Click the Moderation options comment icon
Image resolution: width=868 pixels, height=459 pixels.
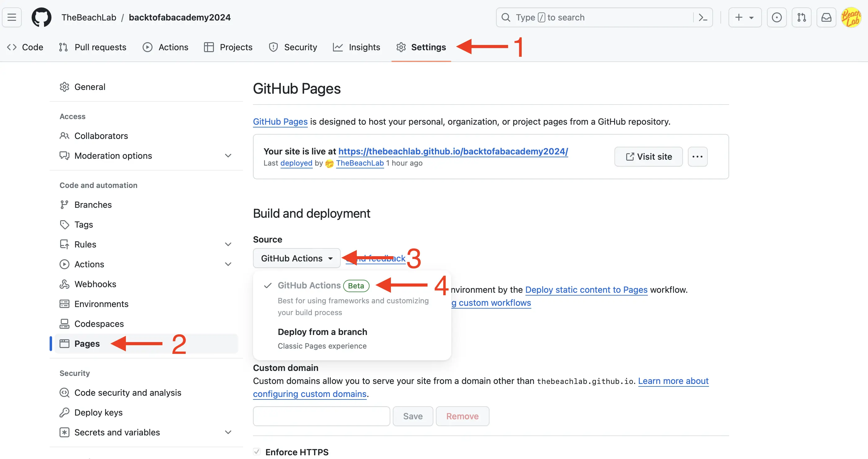point(64,156)
